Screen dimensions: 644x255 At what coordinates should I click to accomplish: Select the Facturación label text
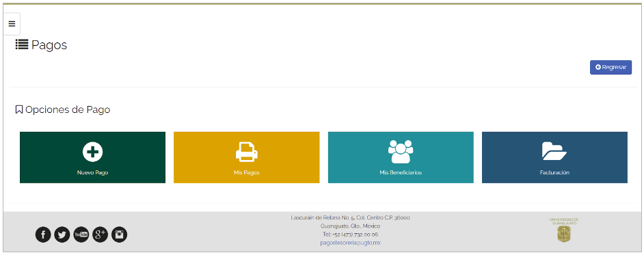pos(554,172)
